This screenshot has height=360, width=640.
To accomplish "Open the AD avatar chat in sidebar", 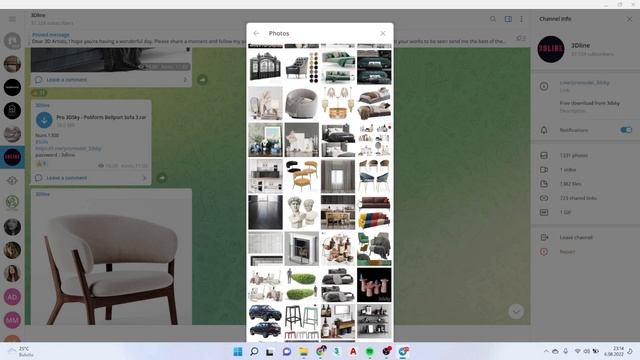I will 12,297.
